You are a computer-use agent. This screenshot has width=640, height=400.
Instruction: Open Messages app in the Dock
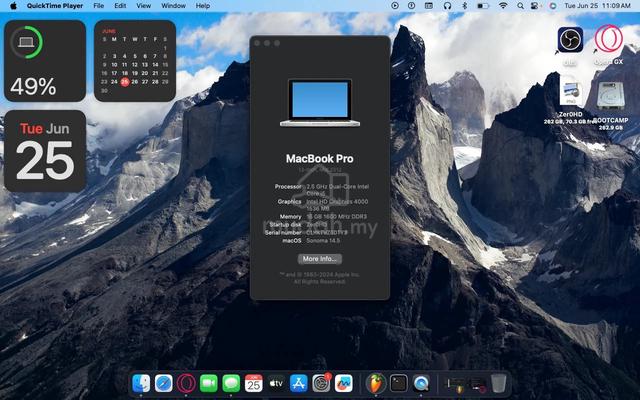pyautogui.click(x=231, y=384)
